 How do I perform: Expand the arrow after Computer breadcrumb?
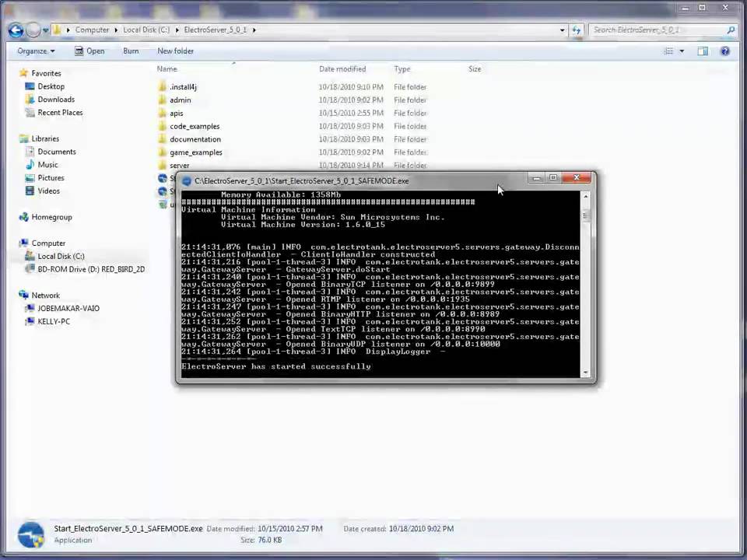pyautogui.click(x=116, y=30)
